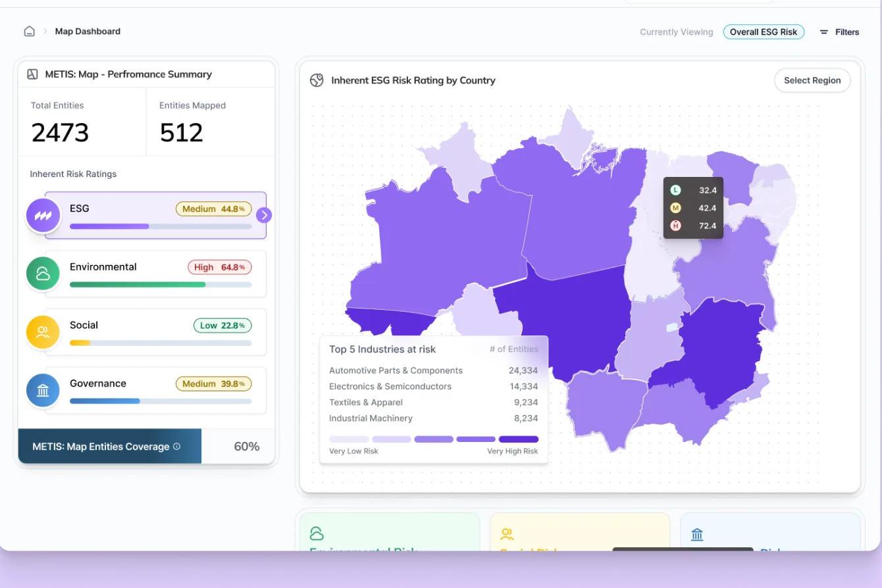Image resolution: width=882 pixels, height=588 pixels.
Task: Click the Environmental Risk card cloud icon
Action: point(317,533)
